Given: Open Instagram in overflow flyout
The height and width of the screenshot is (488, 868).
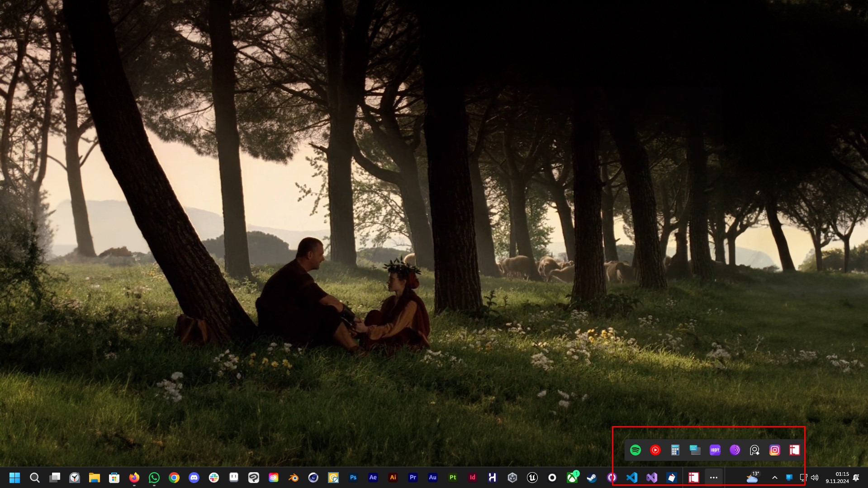Looking at the screenshot, I should tap(774, 450).
